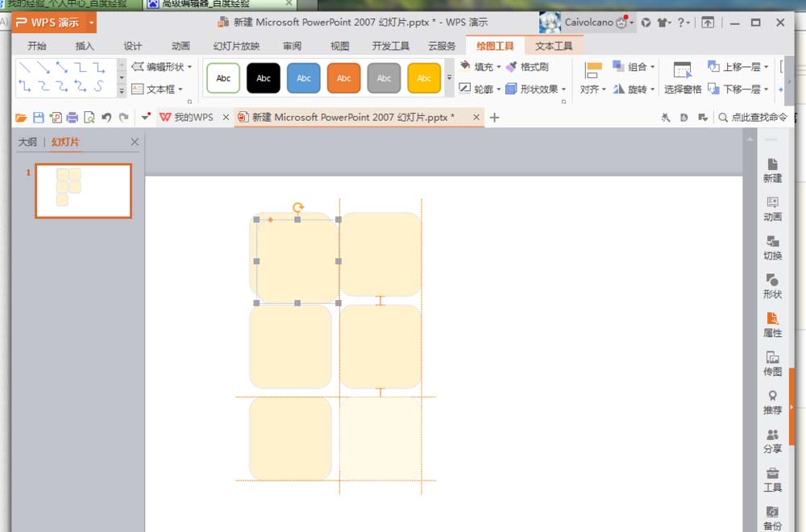
Task: Apply the orange Abc shape style
Action: coord(344,78)
